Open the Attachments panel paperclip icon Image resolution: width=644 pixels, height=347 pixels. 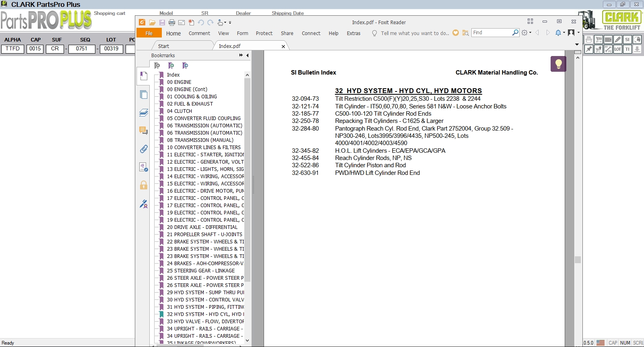tap(144, 149)
